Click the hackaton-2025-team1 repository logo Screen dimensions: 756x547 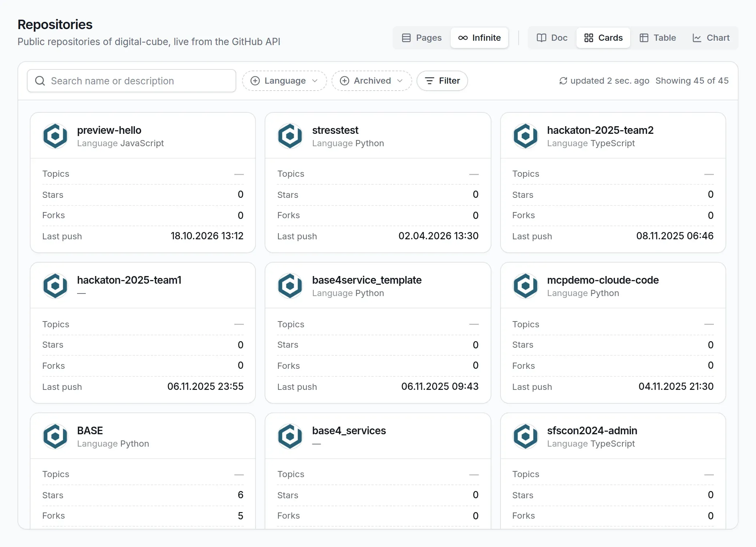coord(55,286)
